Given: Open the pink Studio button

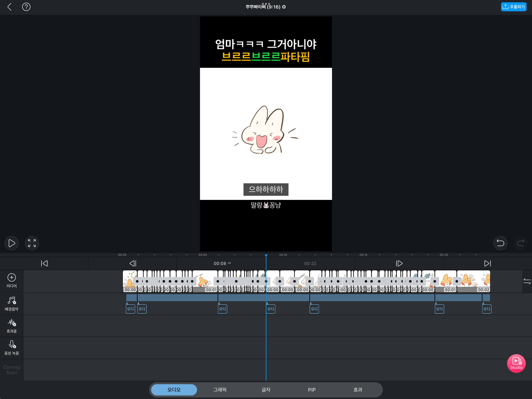Looking at the screenshot, I should click(x=516, y=363).
